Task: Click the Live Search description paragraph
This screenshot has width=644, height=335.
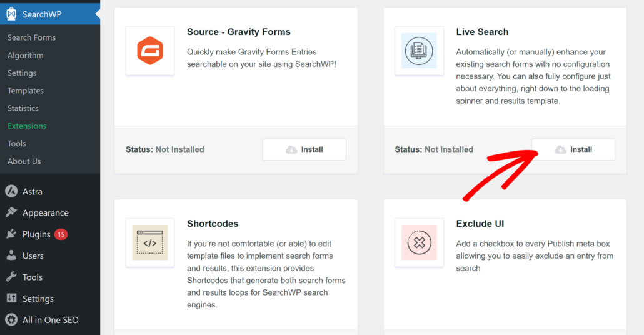Action: click(x=533, y=76)
